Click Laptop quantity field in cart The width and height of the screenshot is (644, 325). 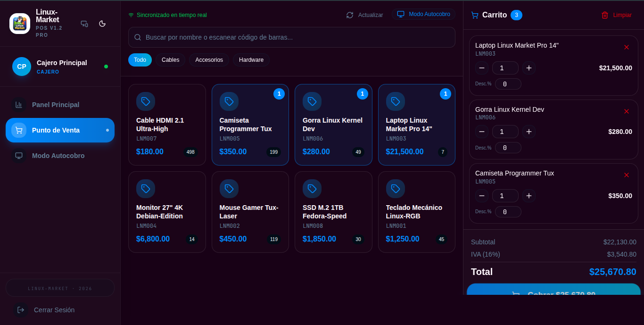coord(505,68)
